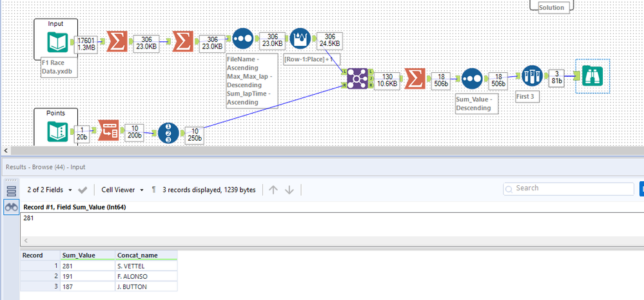
Task: Select the Sort tool with Sum_Value Descending annotation
Action: click(x=472, y=79)
